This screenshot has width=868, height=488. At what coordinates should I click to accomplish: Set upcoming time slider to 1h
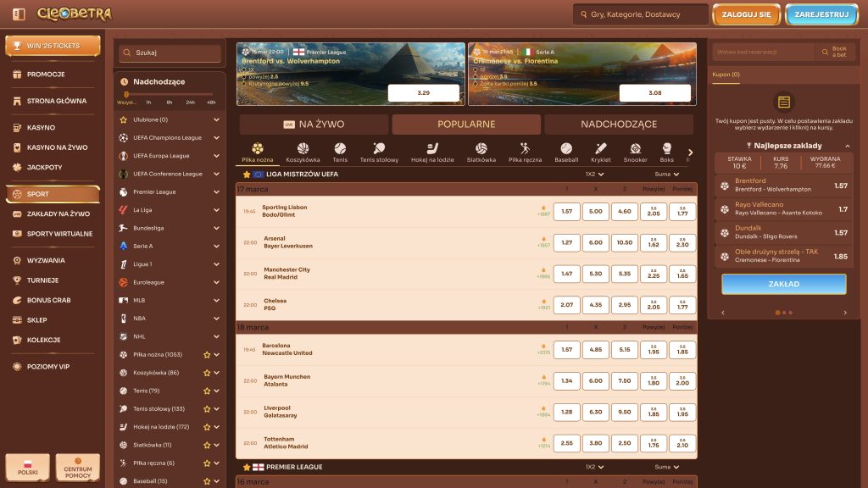point(148,103)
